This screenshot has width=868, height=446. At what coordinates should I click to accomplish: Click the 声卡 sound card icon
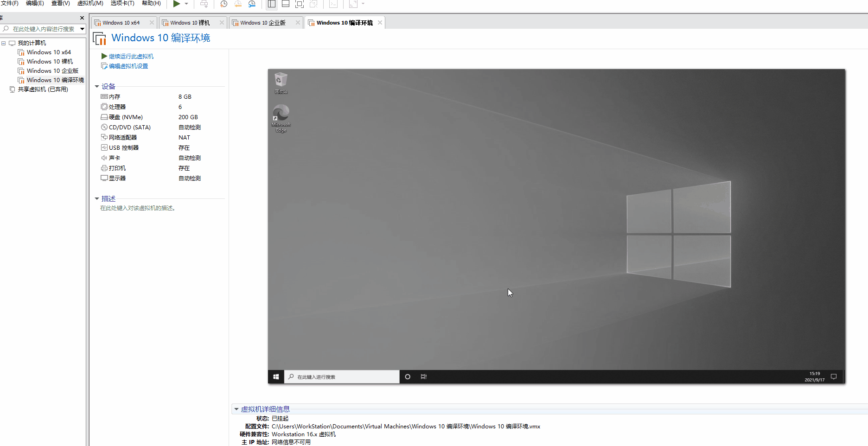point(104,158)
